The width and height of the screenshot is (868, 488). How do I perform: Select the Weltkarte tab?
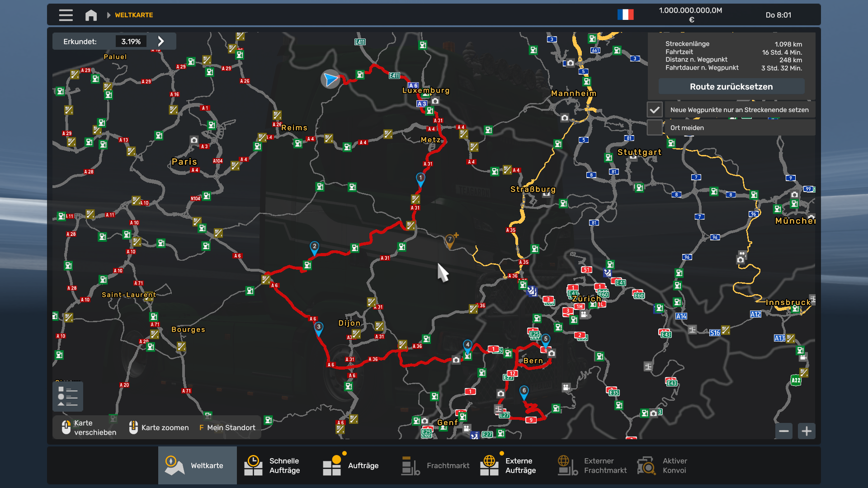pyautogui.click(x=197, y=465)
